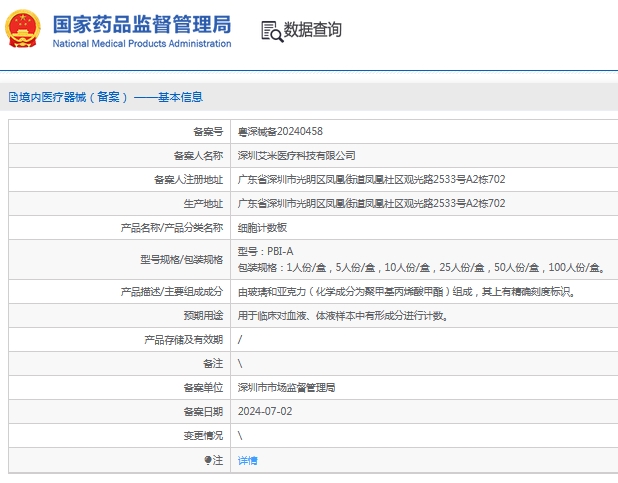The image size is (618, 483).
Task: Click the 备案日期 label cell
Action: pos(119,412)
